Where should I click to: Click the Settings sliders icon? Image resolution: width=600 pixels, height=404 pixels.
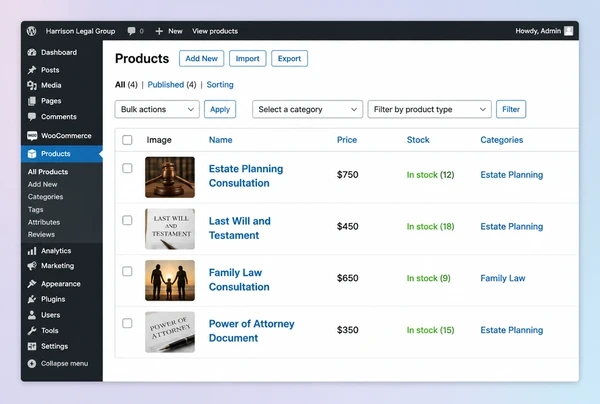[x=32, y=346]
